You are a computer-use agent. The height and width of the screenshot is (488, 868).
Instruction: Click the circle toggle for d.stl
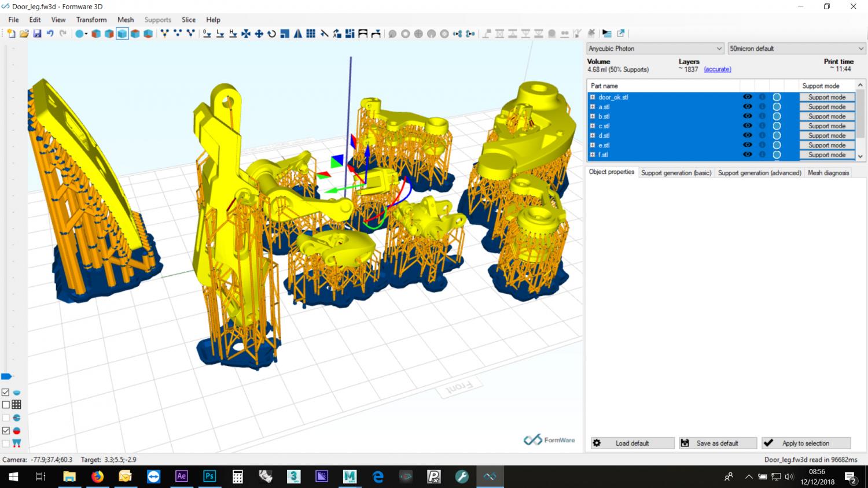(x=777, y=135)
